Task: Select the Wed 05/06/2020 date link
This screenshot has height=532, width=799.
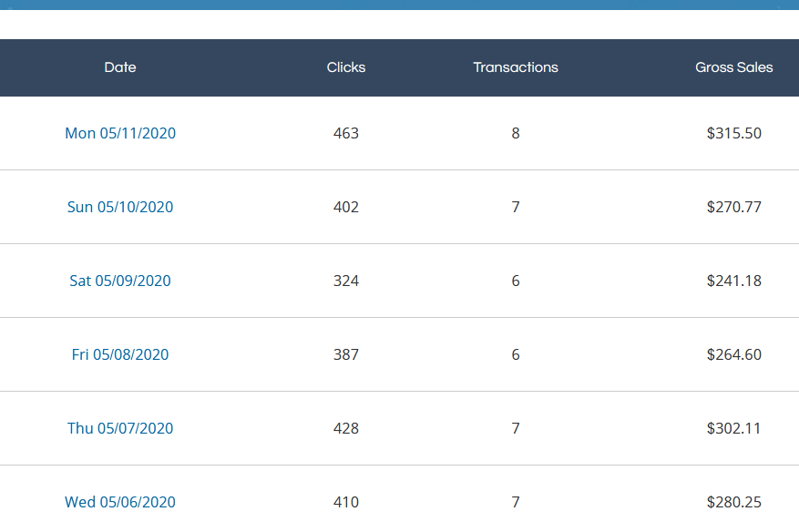Action: (x=120, y=502)
